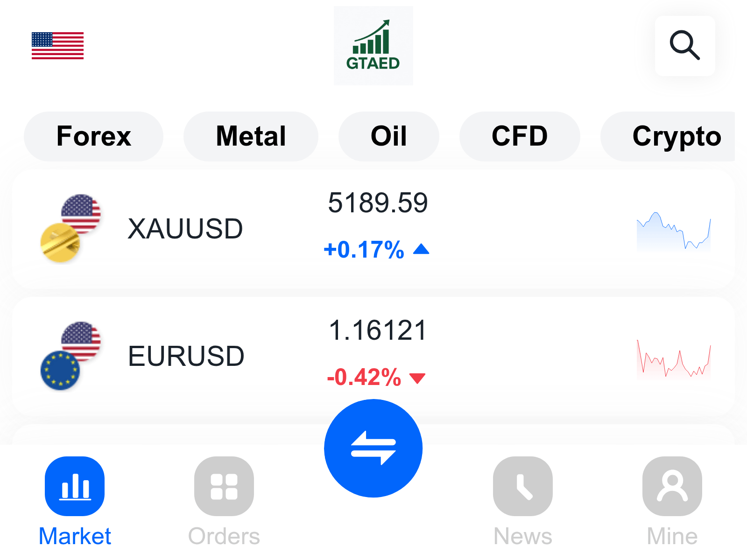Select the Metal category chip
The image size is (747, 560).
point(251,136)
